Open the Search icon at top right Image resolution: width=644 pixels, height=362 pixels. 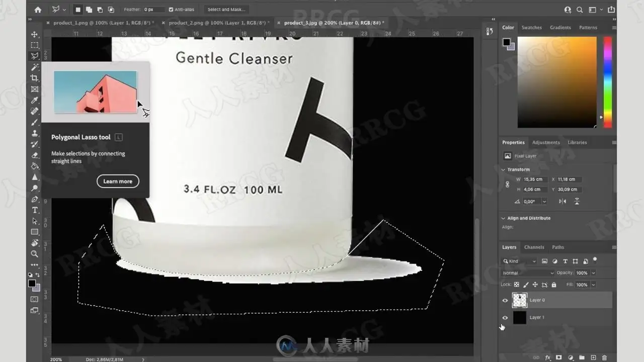(580, 10)
